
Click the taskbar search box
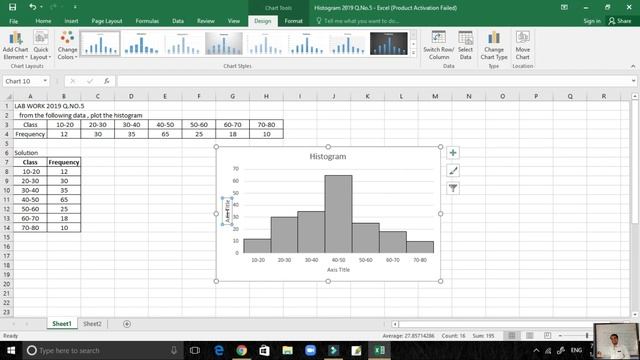[x=103, y=350]
